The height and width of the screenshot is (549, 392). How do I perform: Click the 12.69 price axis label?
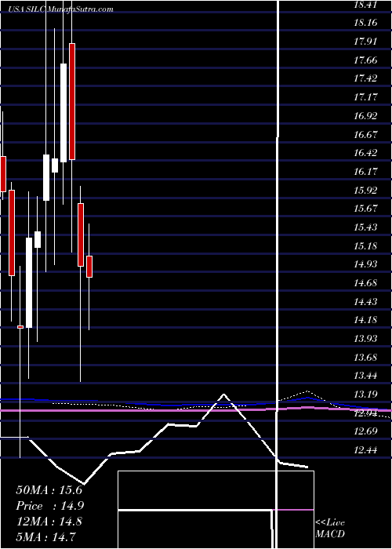(x=366, y=431)
